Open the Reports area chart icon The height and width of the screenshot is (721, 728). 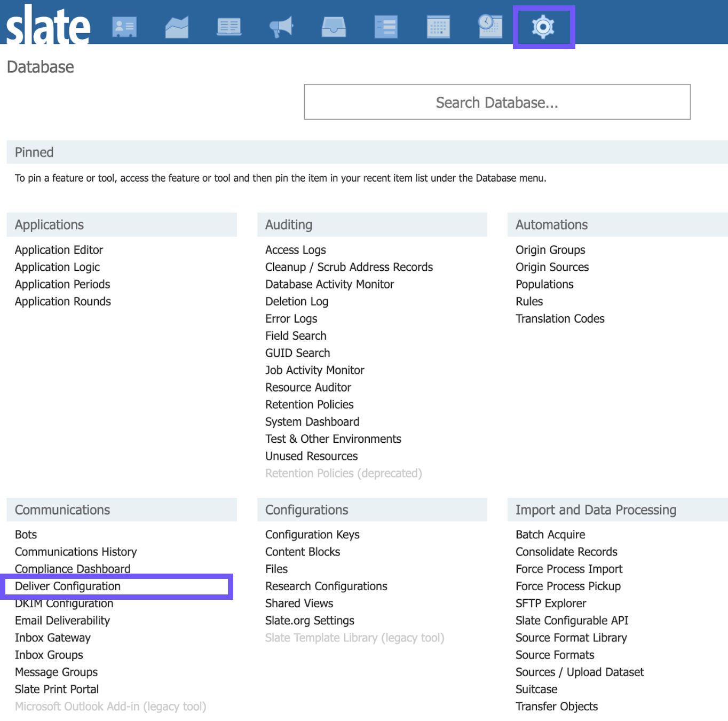[x=177, y=27]
